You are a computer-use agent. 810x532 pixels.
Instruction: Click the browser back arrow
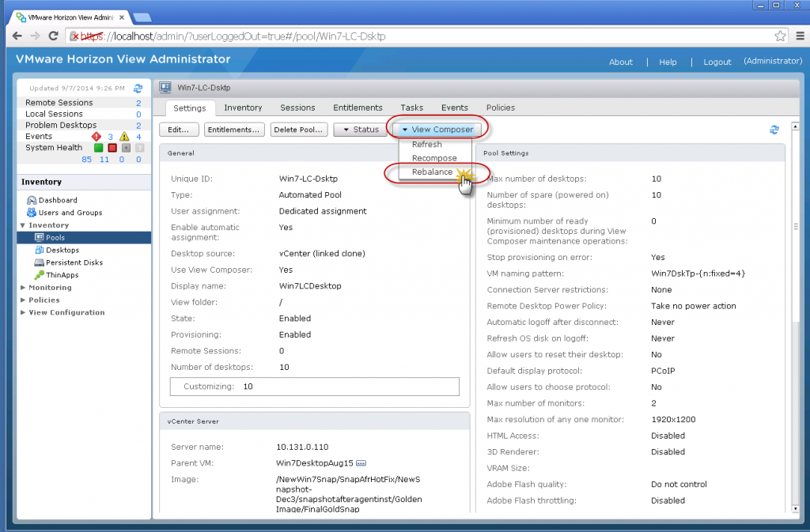[17, 36]
